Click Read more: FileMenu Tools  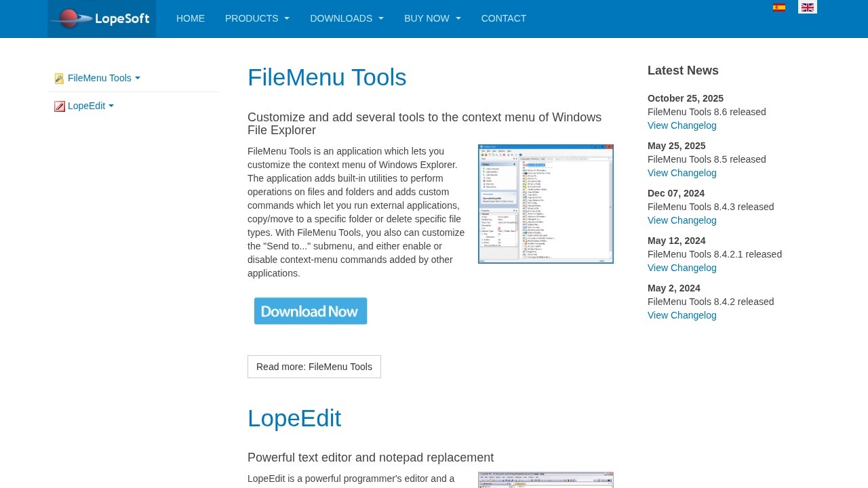click(x=314, y=367)
